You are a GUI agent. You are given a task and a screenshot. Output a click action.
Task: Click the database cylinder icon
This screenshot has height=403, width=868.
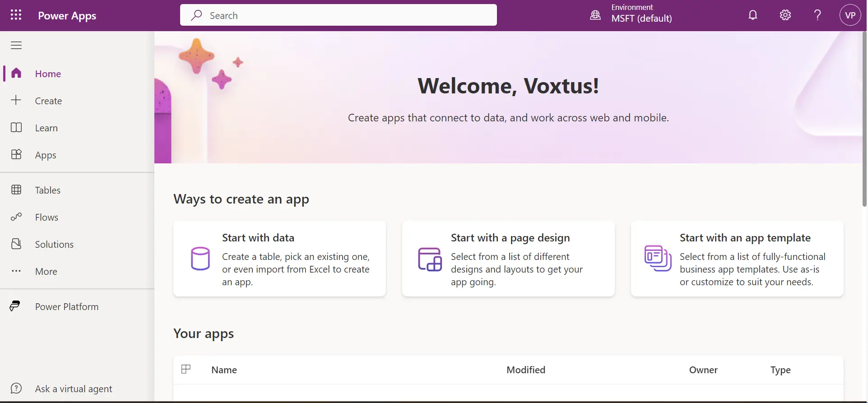200,259
